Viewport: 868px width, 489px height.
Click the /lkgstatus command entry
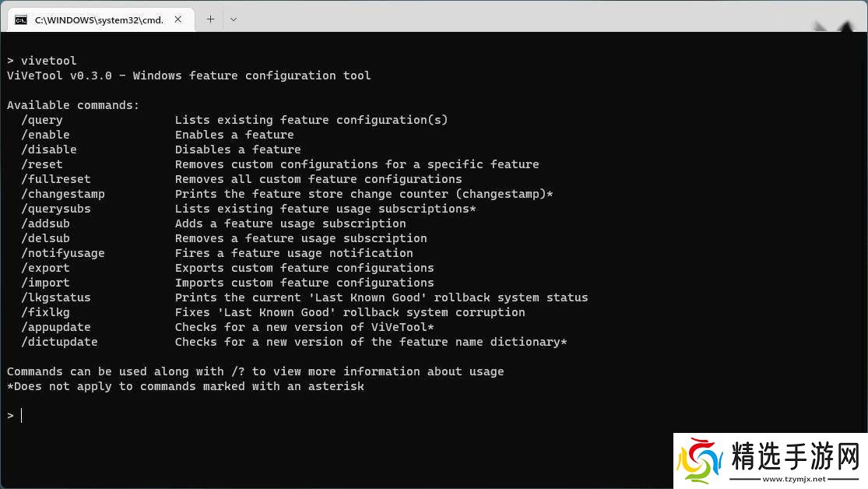[56, 297]
